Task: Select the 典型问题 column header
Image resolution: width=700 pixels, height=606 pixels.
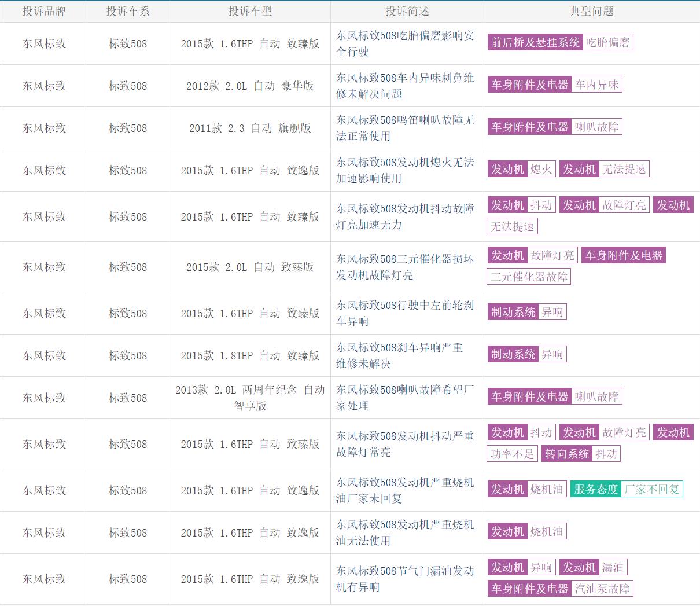Action: point(592,11)
